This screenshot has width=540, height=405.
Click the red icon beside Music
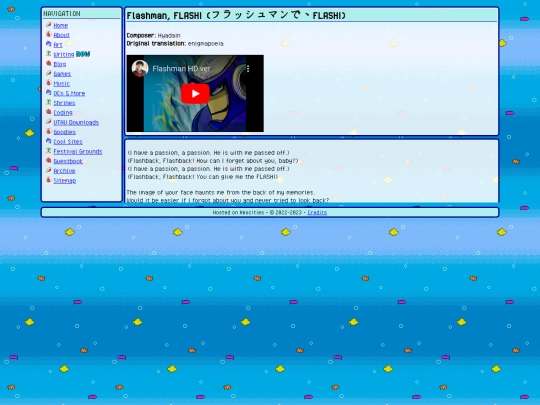(x=49, y=83)
